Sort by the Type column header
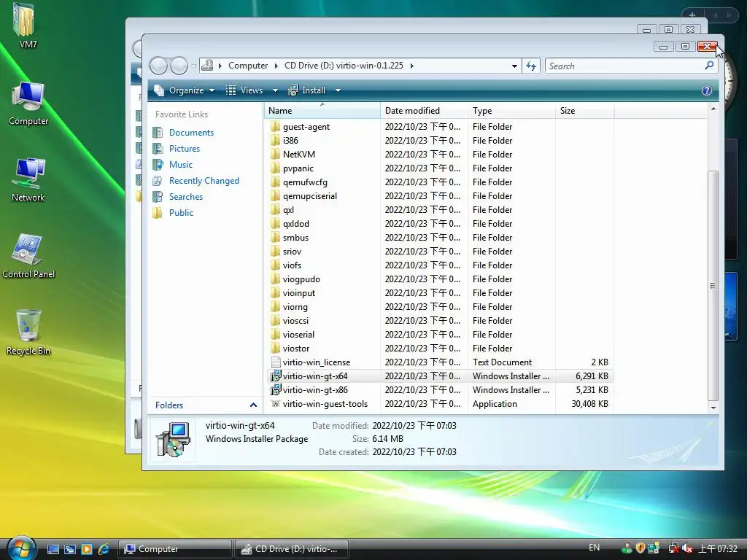This screenshot has width=747, height=560. (x=511, y=111)
